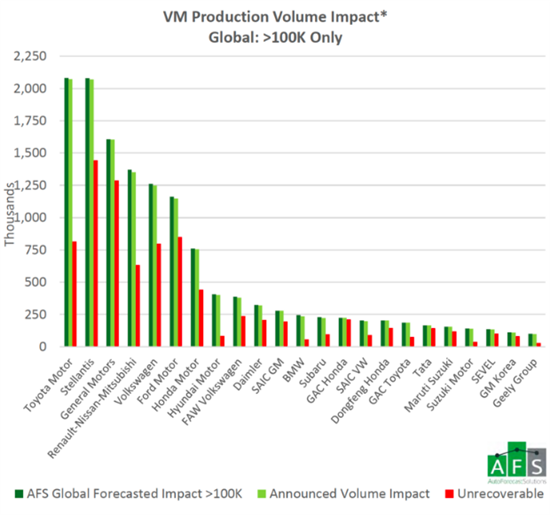This screenshot has width=550, height=515.
Task: Click the 'Daimler' axis label
Action: coord(248,374)
